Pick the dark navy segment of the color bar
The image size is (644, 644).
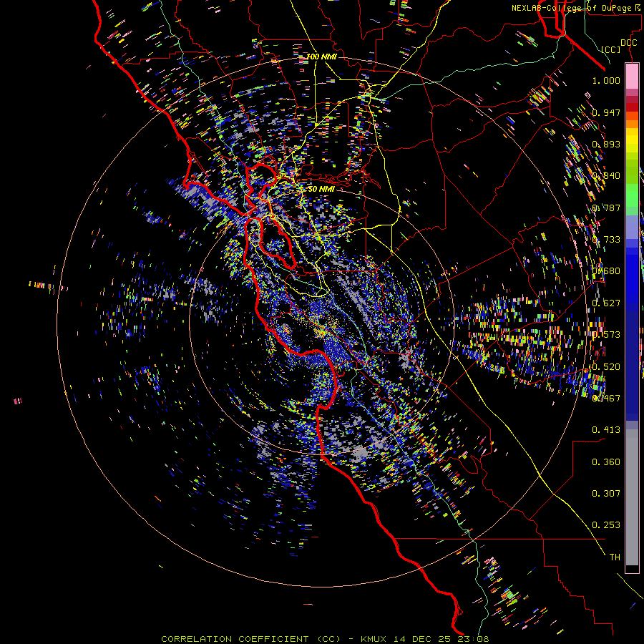632,366
